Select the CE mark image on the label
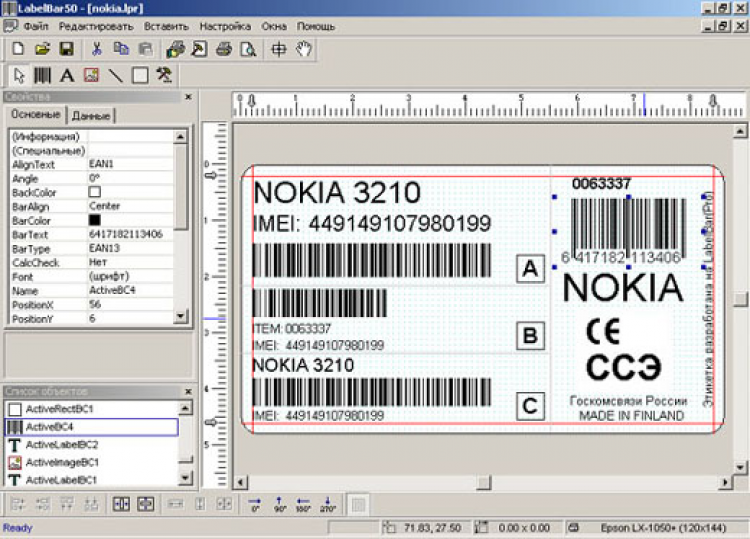Screen dimensions: 750x539 pos(603,331)
